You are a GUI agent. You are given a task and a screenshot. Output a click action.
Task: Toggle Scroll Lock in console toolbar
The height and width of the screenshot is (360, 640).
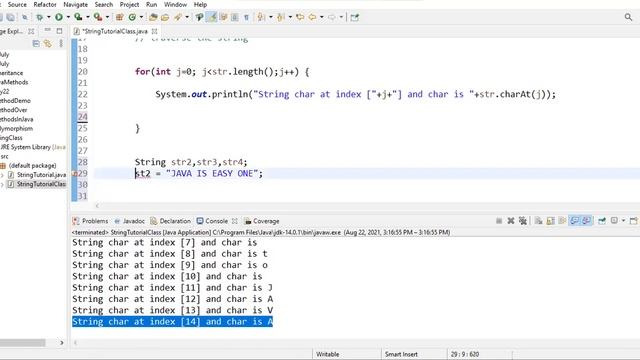point(551,221)
